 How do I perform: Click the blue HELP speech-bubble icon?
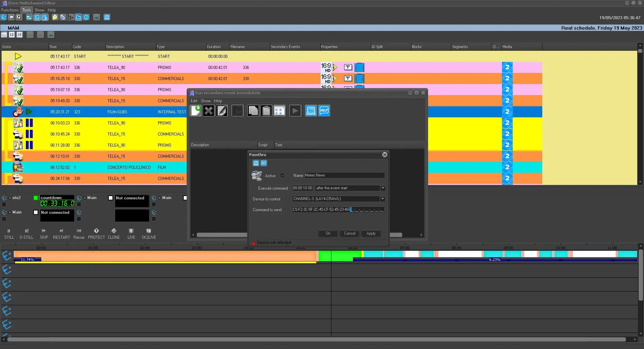click(324, 111)
